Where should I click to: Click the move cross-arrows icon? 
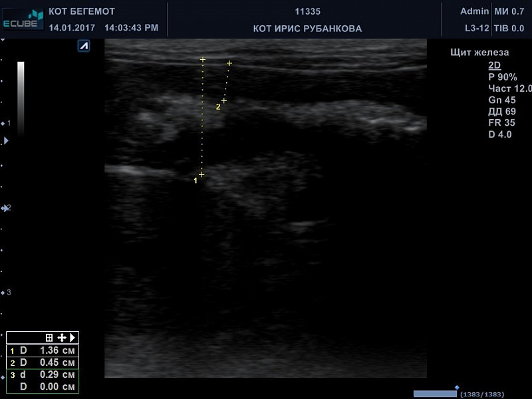click(62, 338)
